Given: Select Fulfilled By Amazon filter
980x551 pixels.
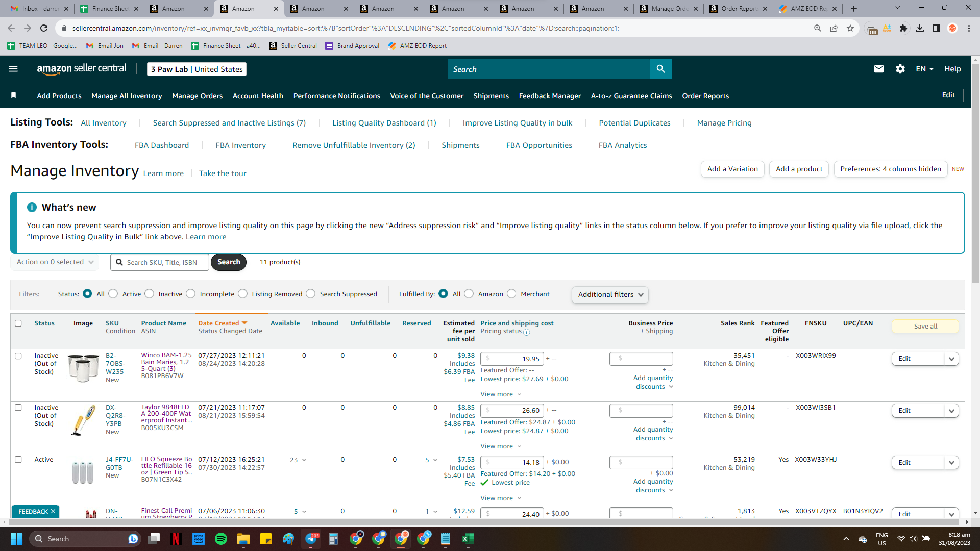Looking at the screenshot, I should tap(469, 294).
